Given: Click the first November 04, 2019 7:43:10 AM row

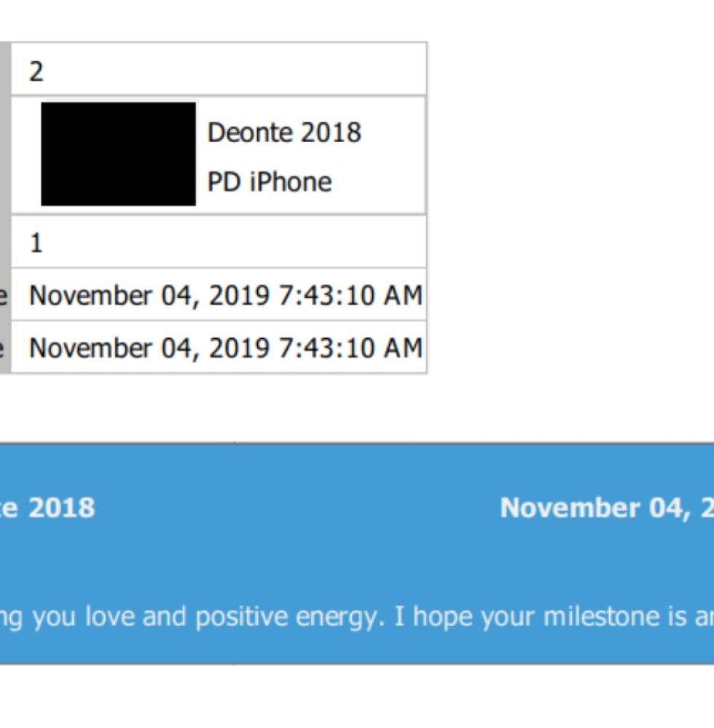Looking at the screenshot, I should point(219,294).
